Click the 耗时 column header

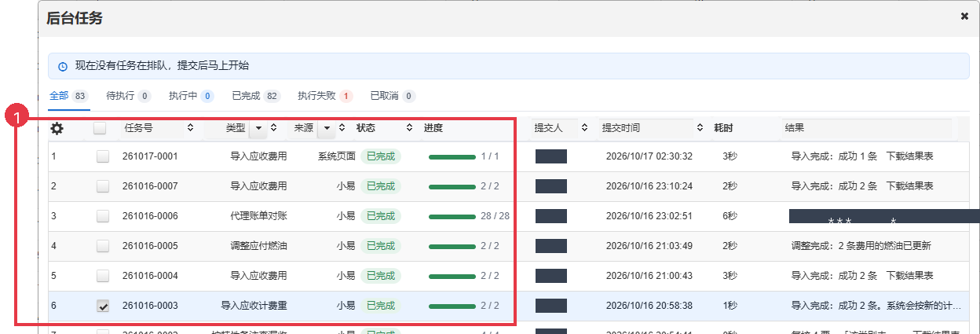722,127
